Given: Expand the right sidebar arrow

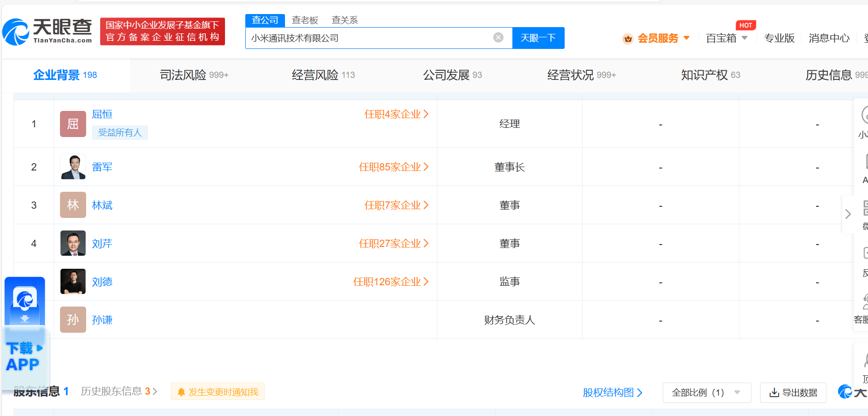Looking at the screenshot, I should tap(848, 214).
